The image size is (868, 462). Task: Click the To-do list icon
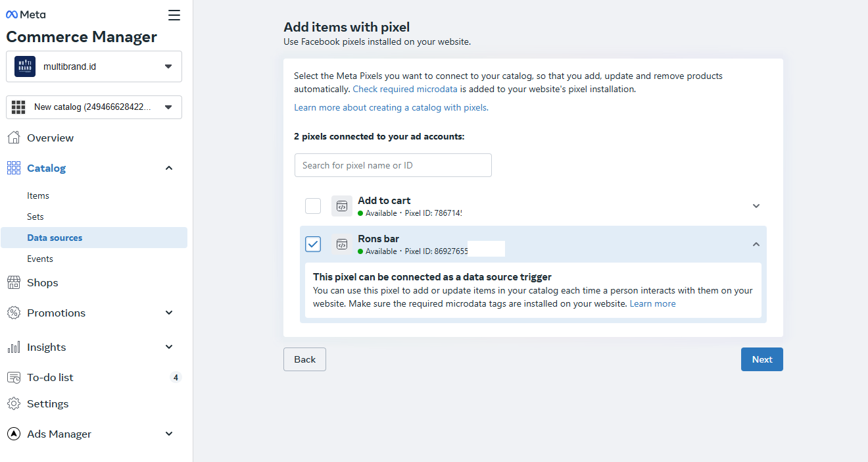tap(13, 378)
